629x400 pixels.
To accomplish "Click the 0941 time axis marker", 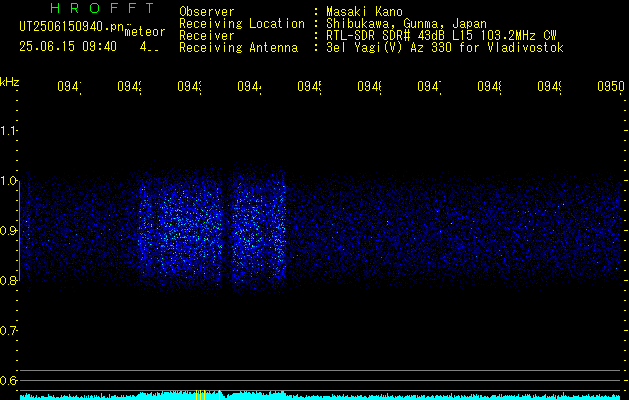I will (69, 87).
